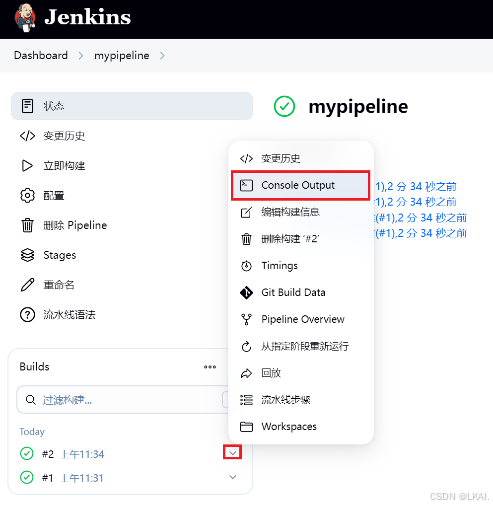The image size is (493, 508).
Task: Click trash icon for 删除构建 '#2'
Action: pos(246,239)
